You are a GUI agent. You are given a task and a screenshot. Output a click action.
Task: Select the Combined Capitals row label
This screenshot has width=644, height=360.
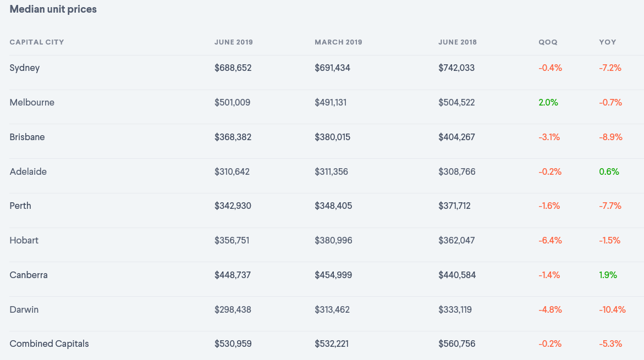coord(49,344)
